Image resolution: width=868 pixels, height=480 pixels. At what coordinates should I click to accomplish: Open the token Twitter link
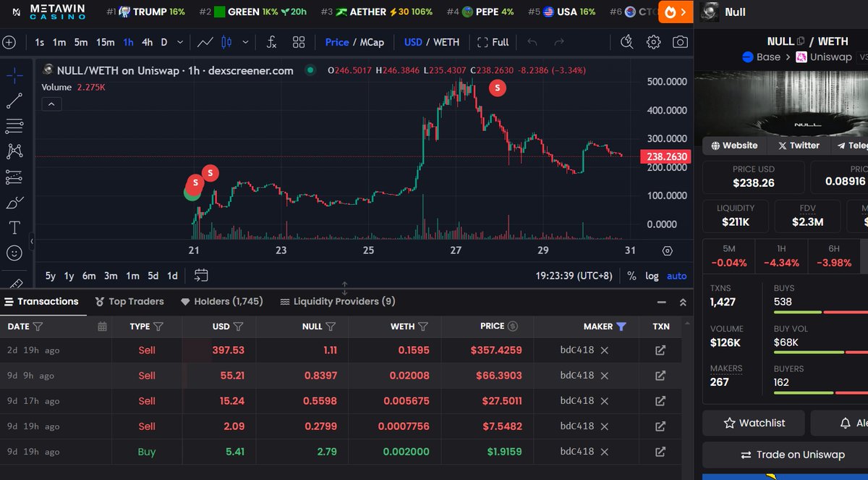pos(799,146)
